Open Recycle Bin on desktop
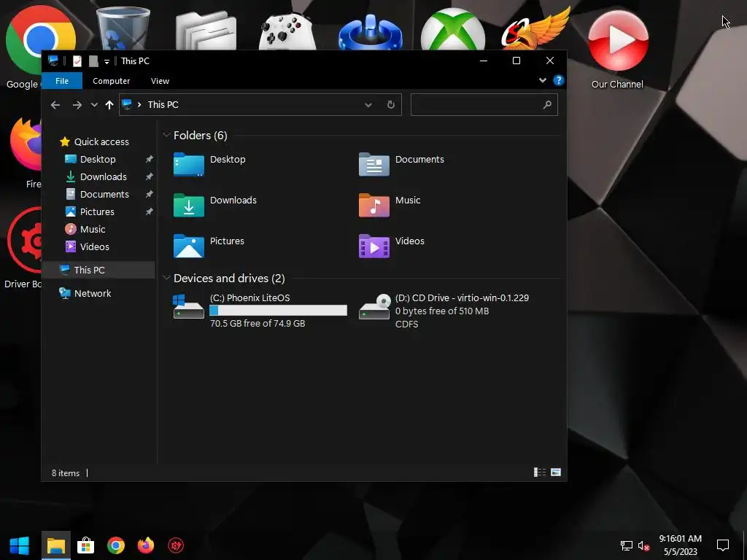 [123, 28]
